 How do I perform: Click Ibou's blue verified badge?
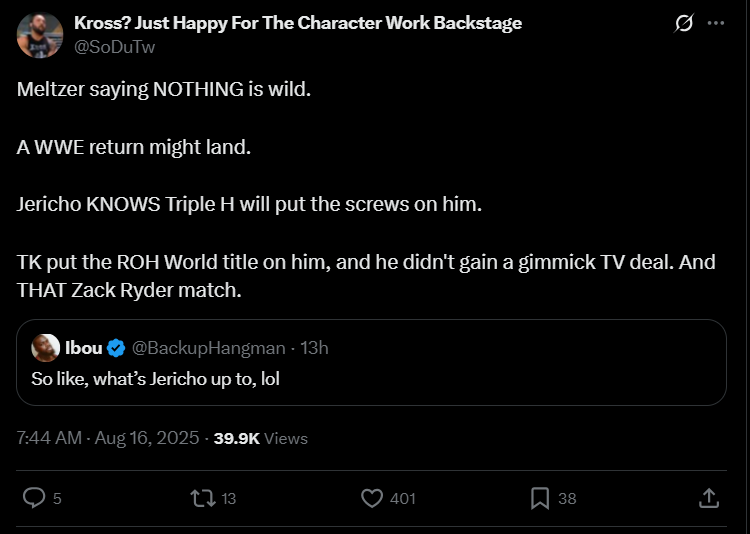click(x=116, y=348)
